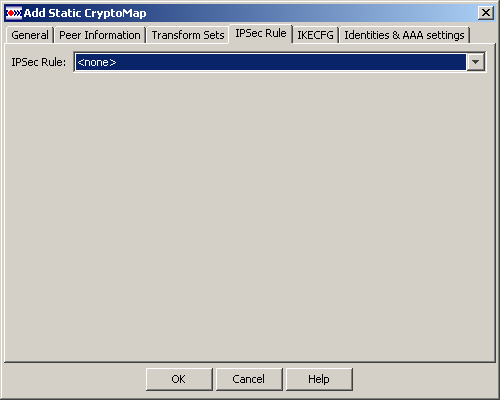Click the CryptoMap application icon in title bar
The image size is (500, 400).
pos(14,13)
